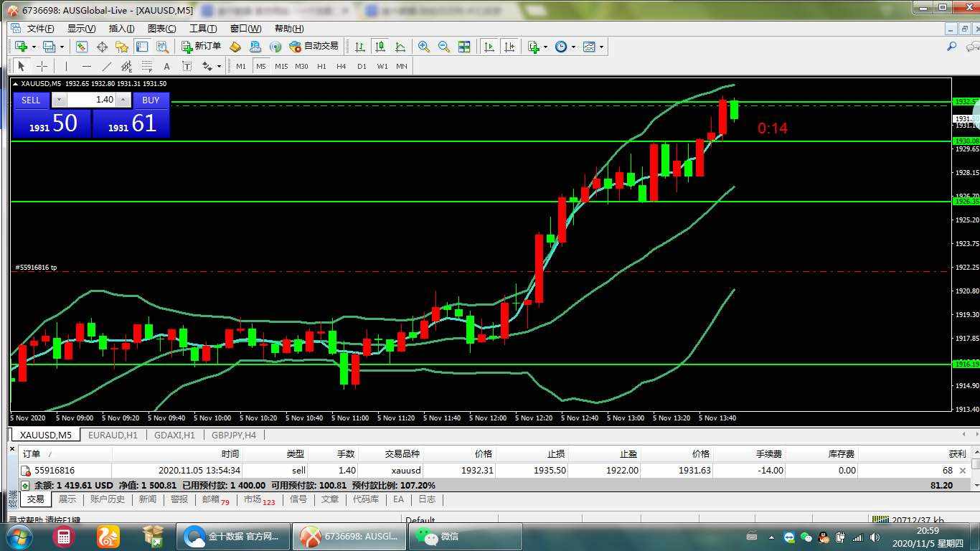Open the periodicity clock dropdown arrow
Image resolution: width=980 pixels, height=551 pixels.
[x=573, y=47]
